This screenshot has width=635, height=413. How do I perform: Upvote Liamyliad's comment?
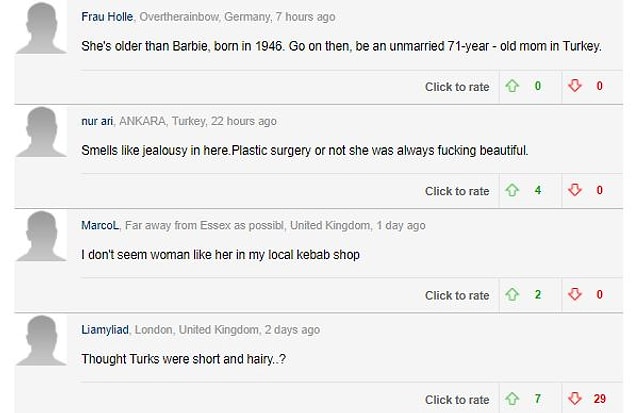[x=512, y=399]
